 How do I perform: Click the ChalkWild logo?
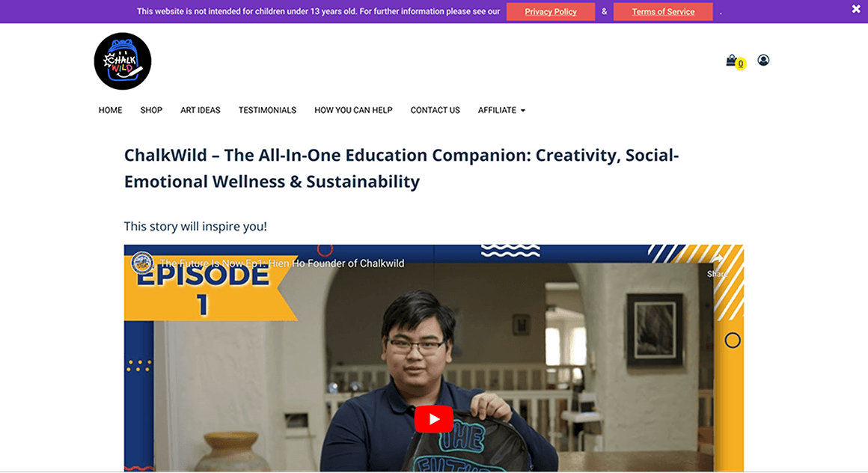tap(122, 61)
